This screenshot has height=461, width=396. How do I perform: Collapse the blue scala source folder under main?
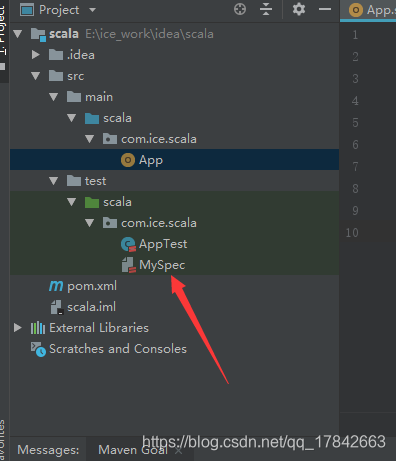tap(72, 118)
